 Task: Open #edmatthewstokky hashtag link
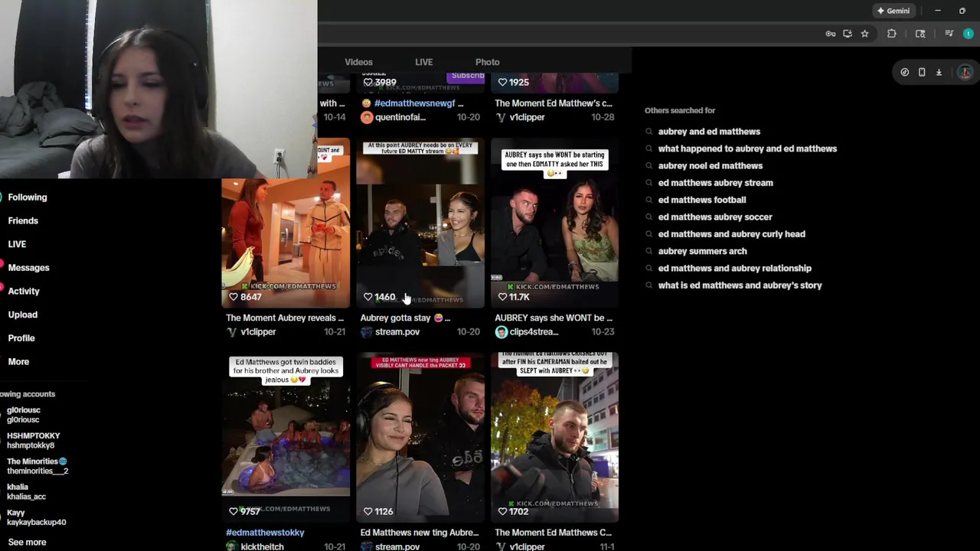click(x=265, y=532)
